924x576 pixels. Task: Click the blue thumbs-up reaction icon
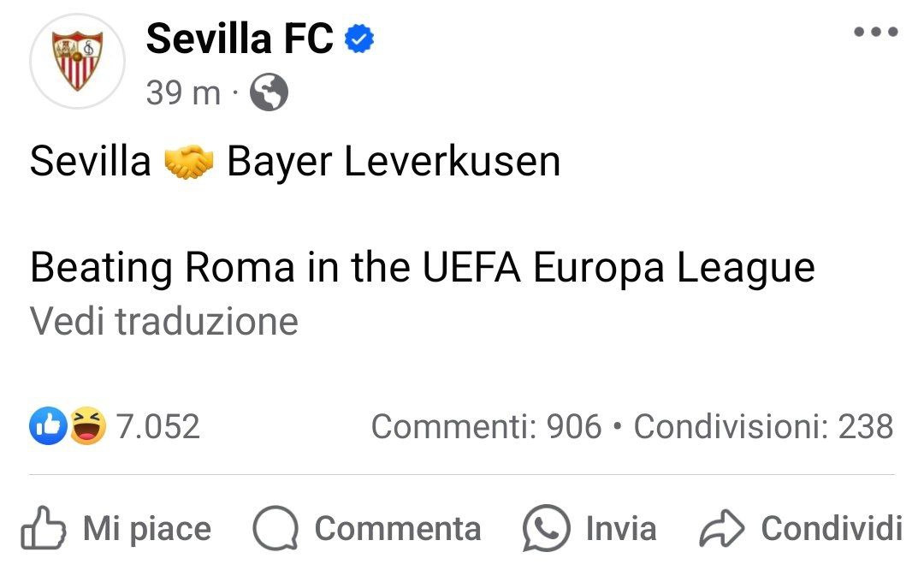pos(47,425)
